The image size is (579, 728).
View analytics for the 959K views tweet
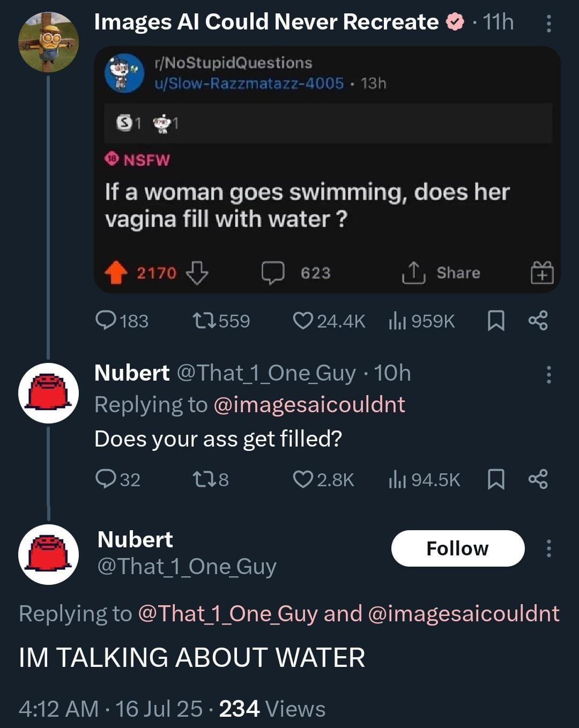tap(397, 321)
